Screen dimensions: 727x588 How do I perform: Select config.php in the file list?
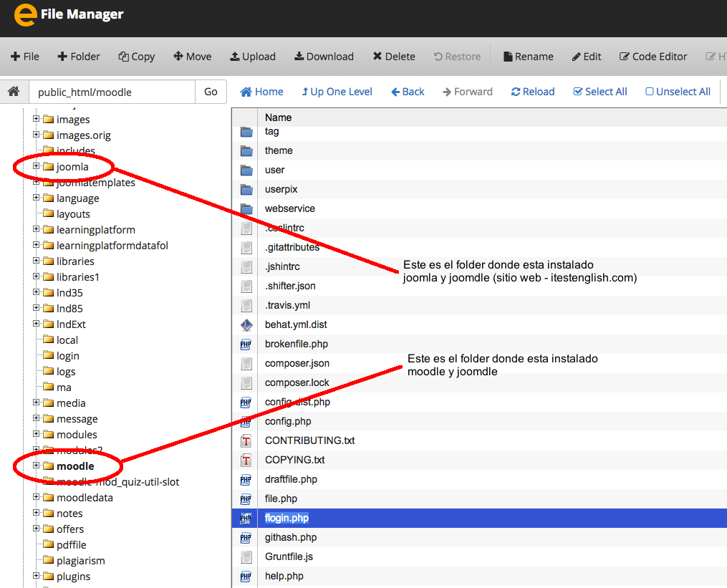288,421
